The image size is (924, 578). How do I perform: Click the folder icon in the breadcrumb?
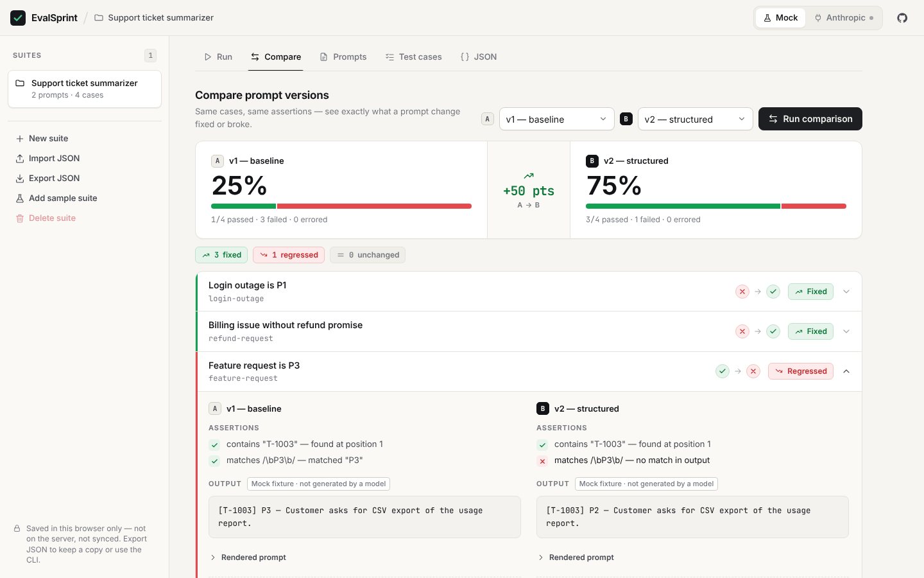[99, 18]
